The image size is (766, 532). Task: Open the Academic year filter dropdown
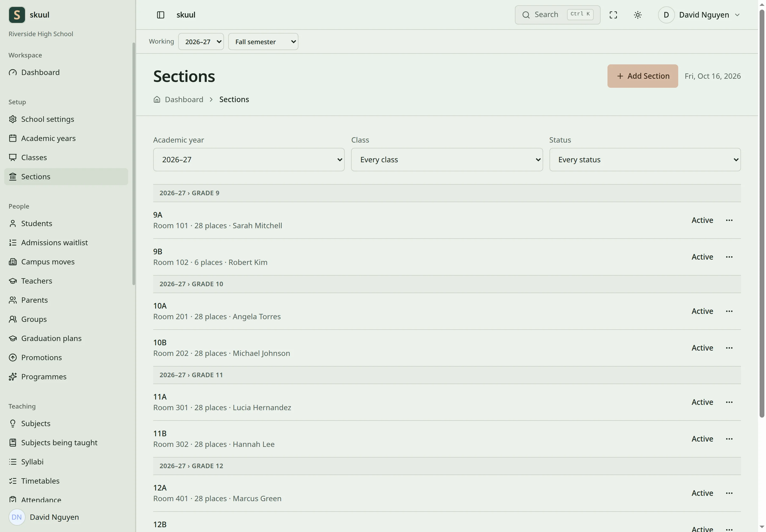(249, 160)
